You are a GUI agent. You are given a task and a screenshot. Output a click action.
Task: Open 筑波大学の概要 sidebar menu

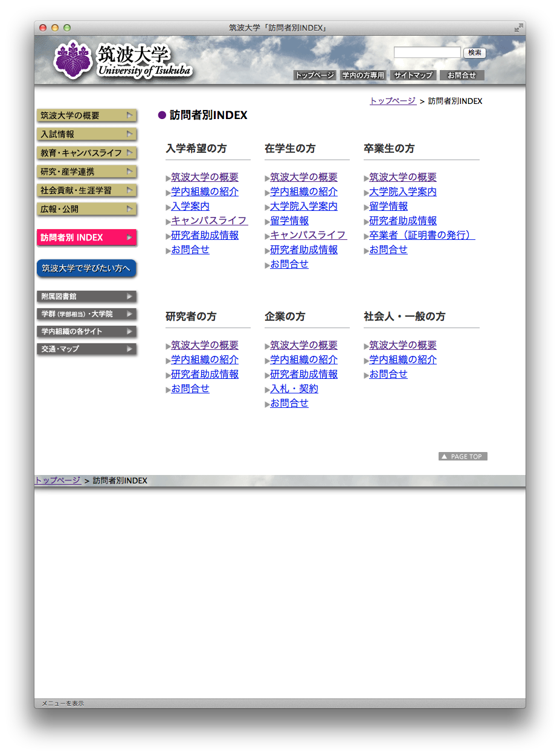tap(86, 115)
